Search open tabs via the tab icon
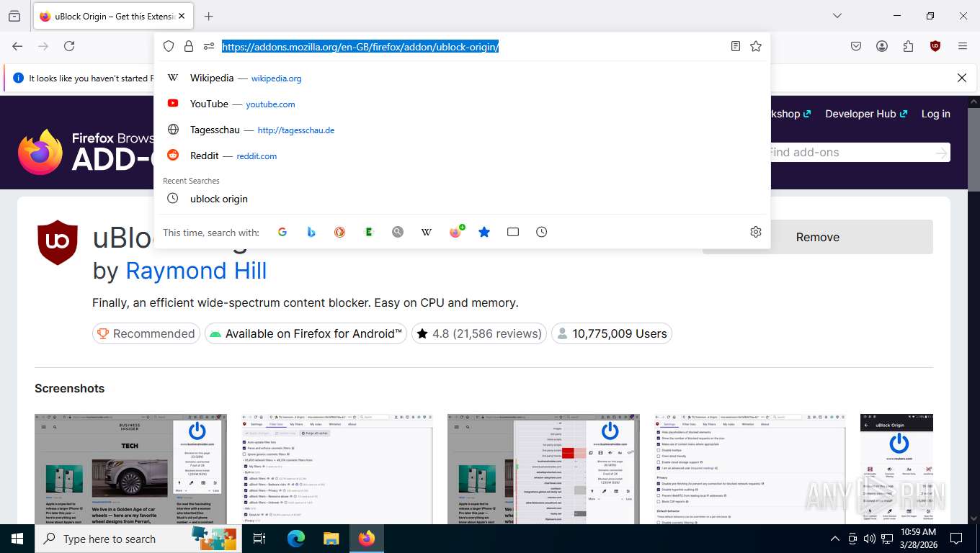Image resolution: width=980 pixels, height=553 pixels. click(x=513, y=232)
